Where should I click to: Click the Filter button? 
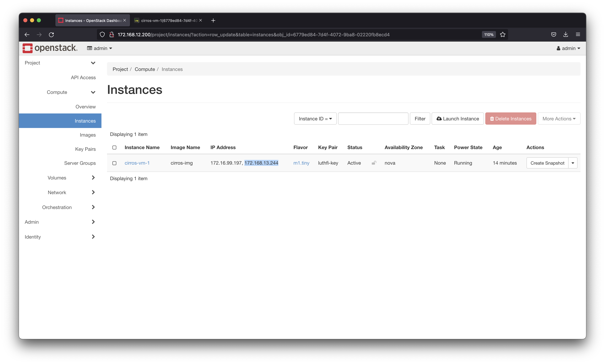point(420,119)
